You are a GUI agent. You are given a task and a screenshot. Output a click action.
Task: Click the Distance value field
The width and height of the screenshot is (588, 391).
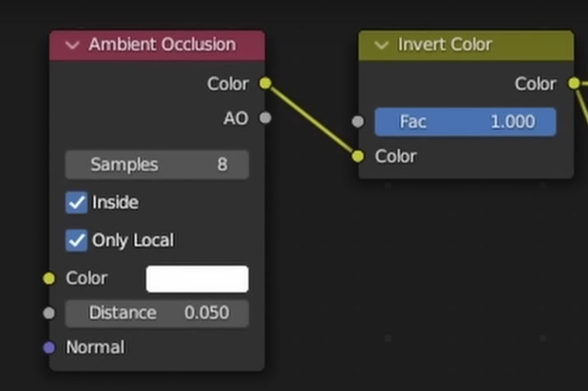point(157,313)
